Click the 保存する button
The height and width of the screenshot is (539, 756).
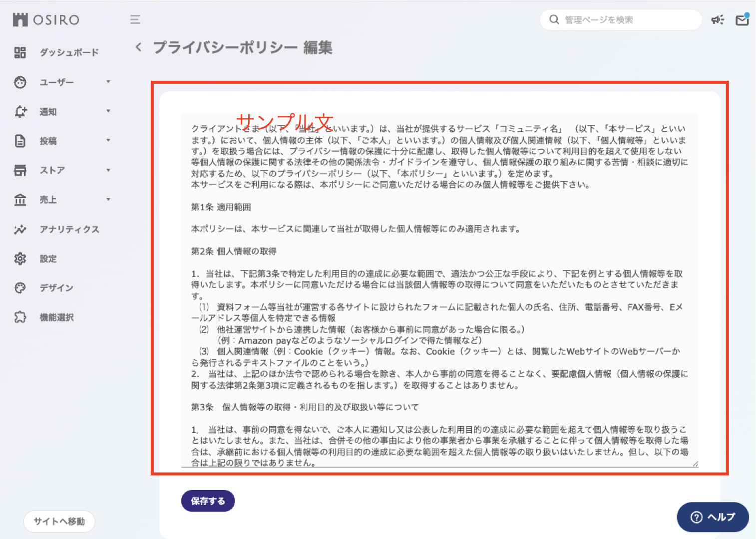[208, 501]
